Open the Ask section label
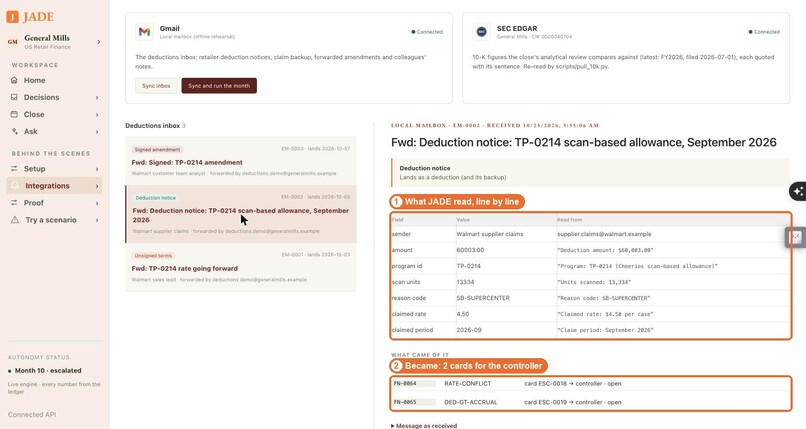The image size is (806, 429). pyautogui.click(x=31, y=131)
